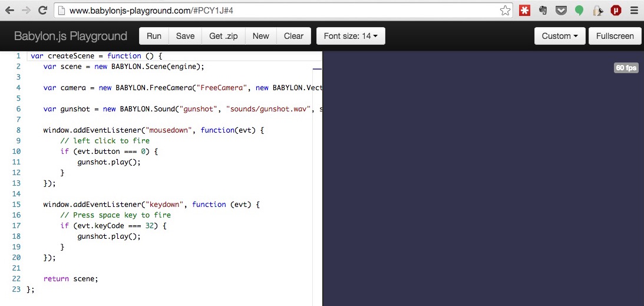Click "evt.keyCode === 32" on line 17
The height and width of the screenshot is (306, 644).
pos(115,226)
